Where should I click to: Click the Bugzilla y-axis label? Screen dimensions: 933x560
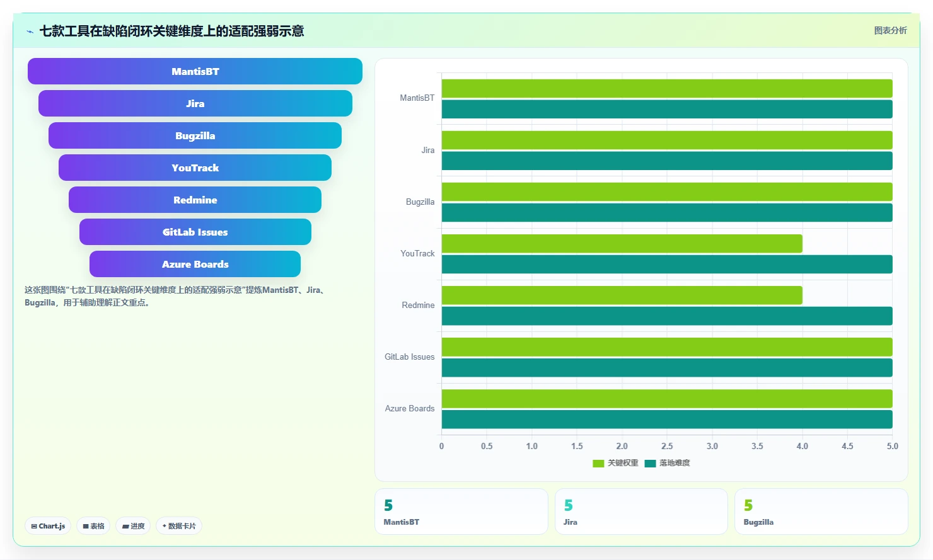tap(420, 202)
